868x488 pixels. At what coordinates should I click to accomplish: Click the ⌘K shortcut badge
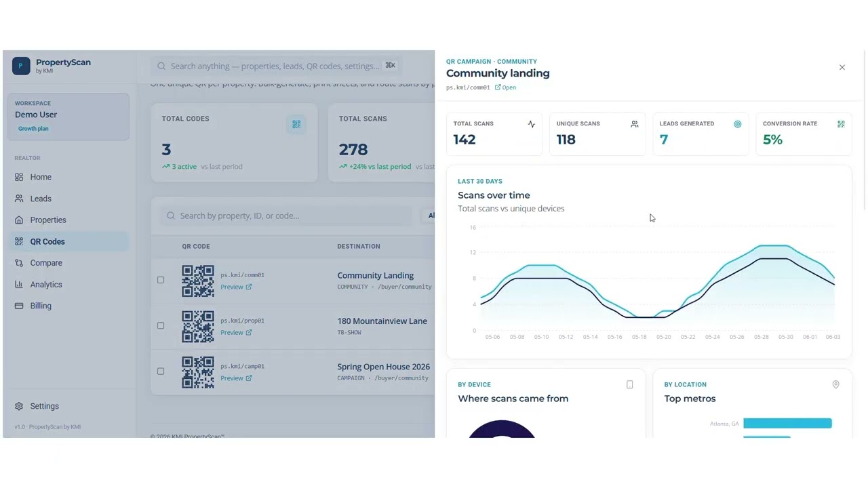click(390, 66)
